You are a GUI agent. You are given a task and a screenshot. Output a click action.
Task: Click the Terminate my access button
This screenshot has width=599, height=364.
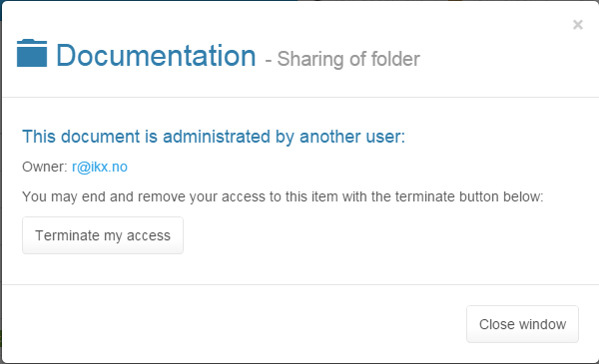click(103, 235)
